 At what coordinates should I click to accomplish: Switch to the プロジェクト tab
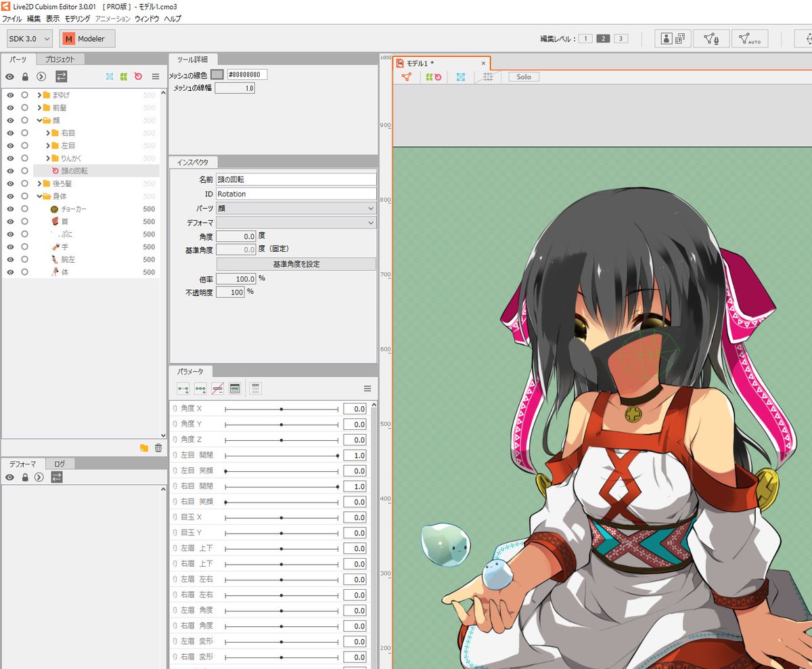[x=60, y=60]
